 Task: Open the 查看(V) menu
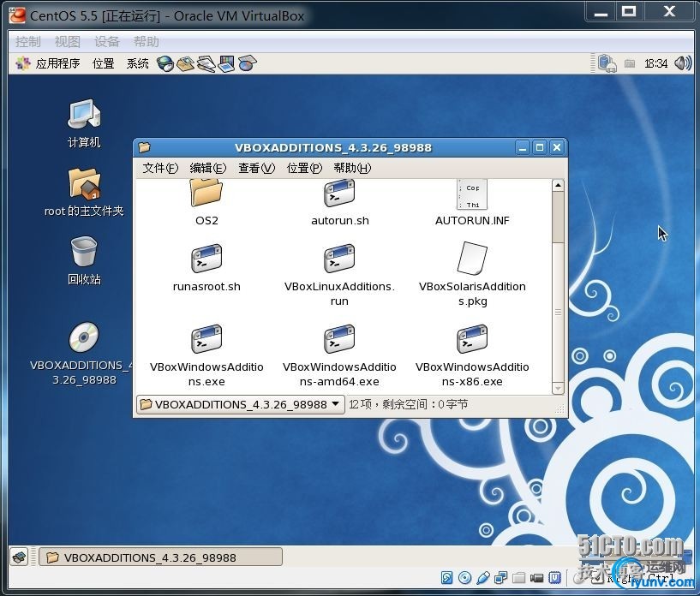(256, 168)
